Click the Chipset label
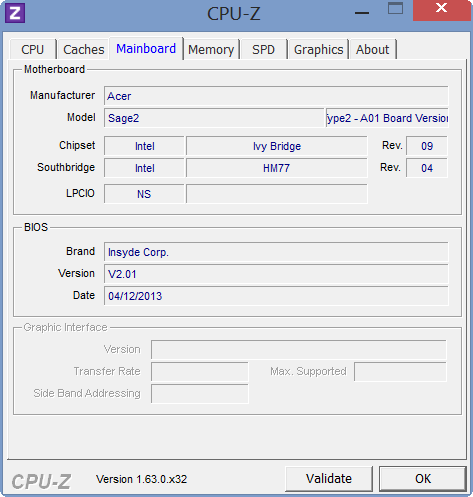The width and height of the screenshot is (473, 497). click(77, 145)
